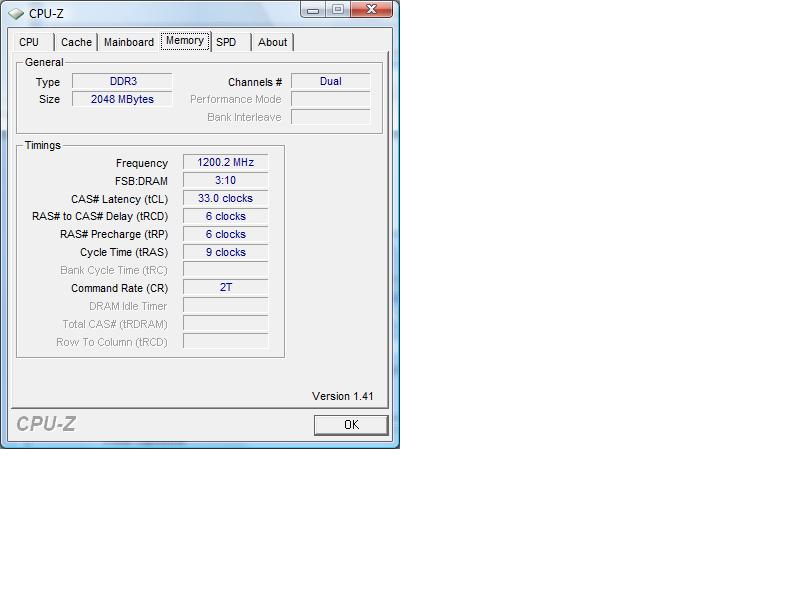Select the Memory tab
The image size is (800, 600).
pyautogui.click(x=185, y=41)
